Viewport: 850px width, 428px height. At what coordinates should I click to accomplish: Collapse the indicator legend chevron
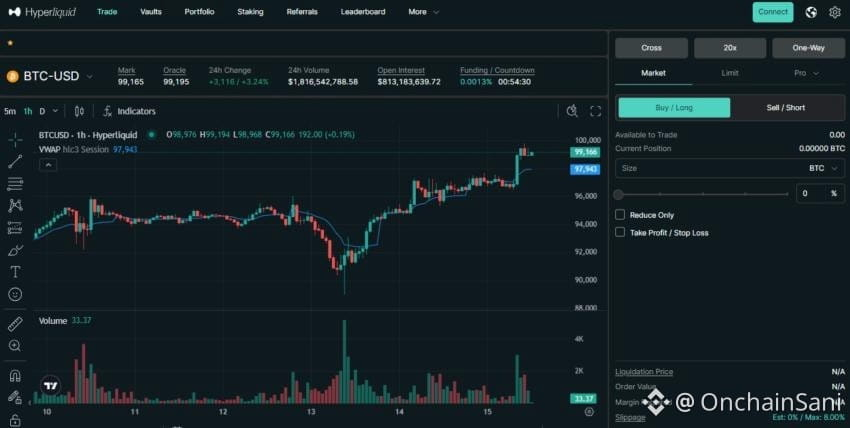(x=48, y=165)
